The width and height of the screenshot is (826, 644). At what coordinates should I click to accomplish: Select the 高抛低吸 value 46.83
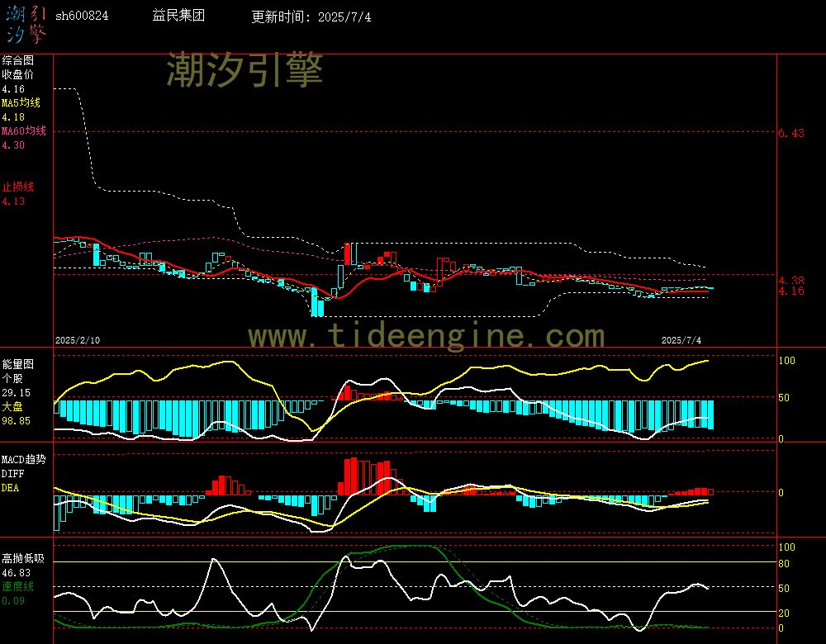coord(17,573)
